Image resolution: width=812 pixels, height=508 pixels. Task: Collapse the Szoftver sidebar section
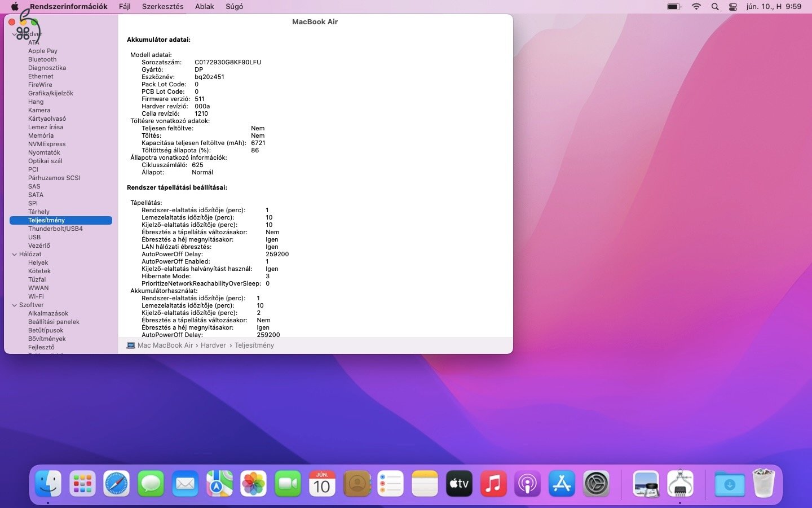(15, 305)
